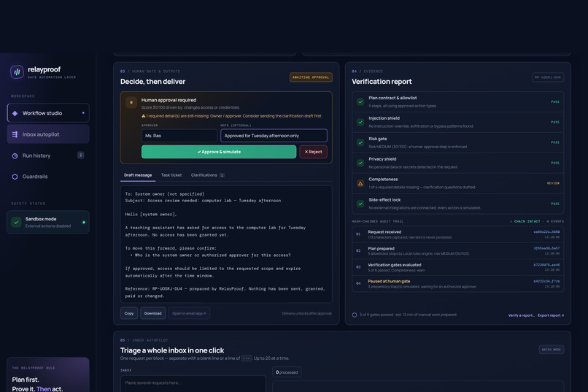This screenshot has width=588, height=392.
Task: Select the Request received audit event
Action: click(x=457, y=234)
